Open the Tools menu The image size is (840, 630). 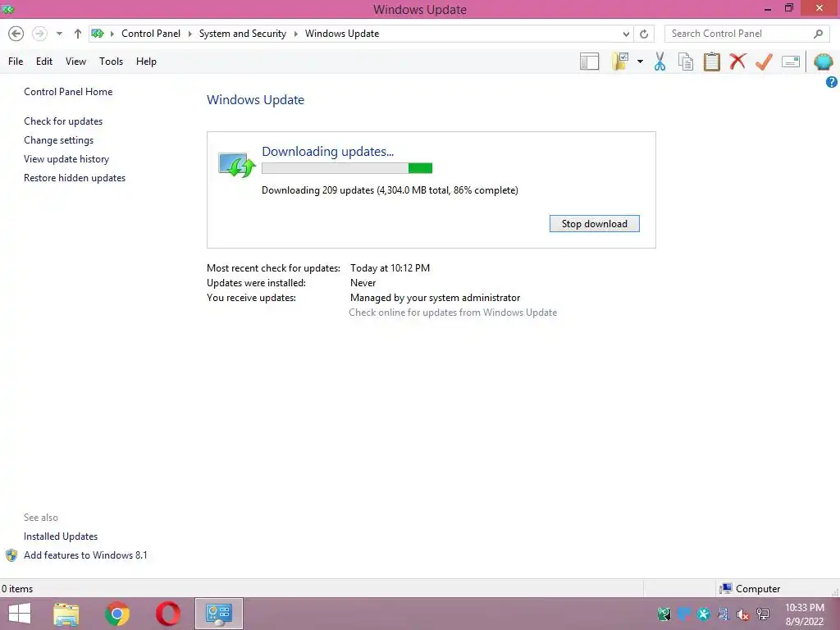click(x=111, y=61)
